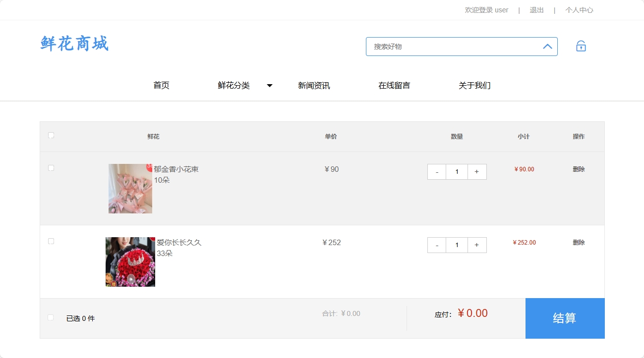Click the padlock icon near the search bar
The width and height of the screenshot is (644, 358).
tap(580, 46)
